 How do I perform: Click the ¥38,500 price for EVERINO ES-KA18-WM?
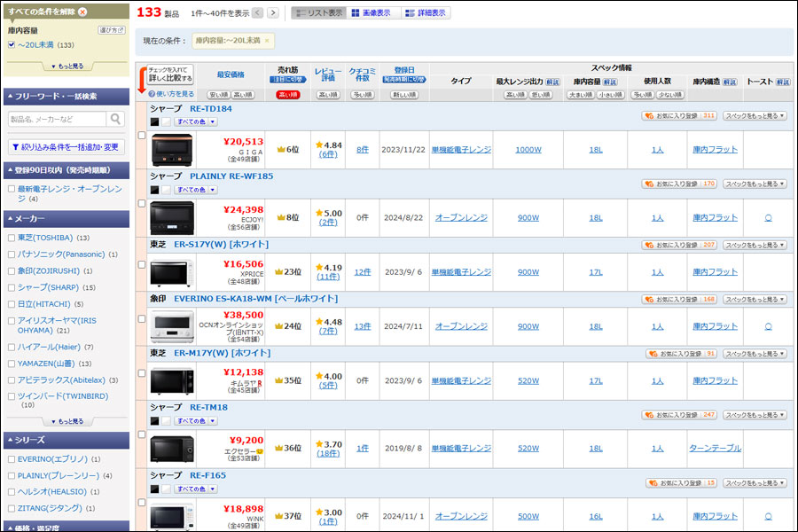243,315
